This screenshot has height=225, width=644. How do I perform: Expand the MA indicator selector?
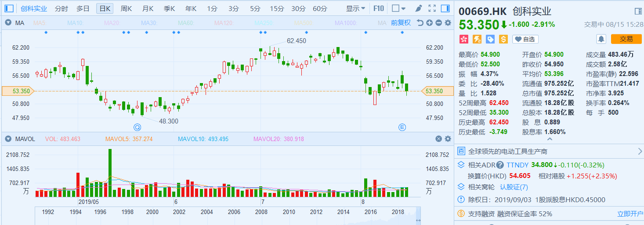[8, 23]
